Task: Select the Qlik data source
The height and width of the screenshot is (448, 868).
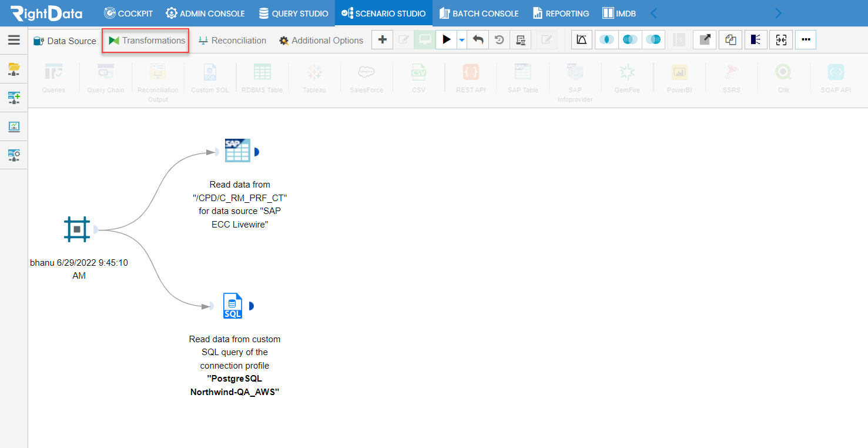Action: 783,78
